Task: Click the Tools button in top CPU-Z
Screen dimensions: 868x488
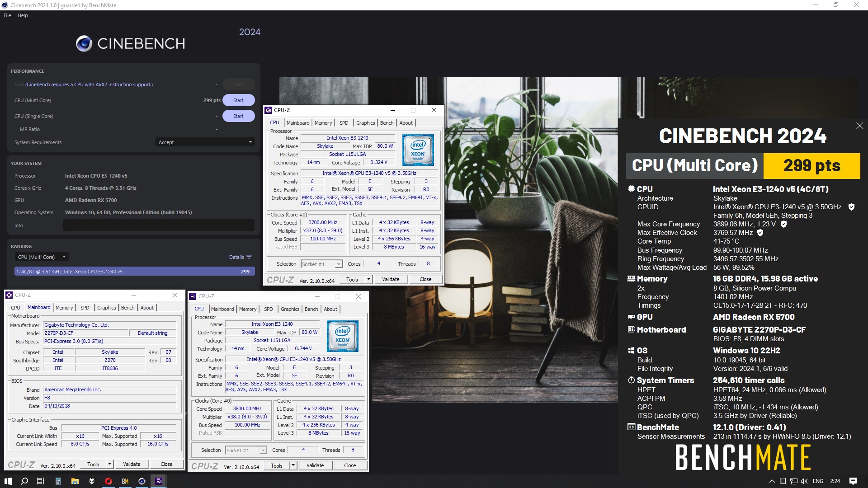Action: 352,279
